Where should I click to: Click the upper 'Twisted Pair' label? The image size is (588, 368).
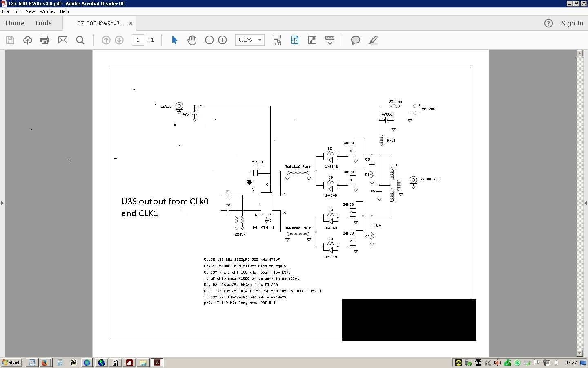(298, 166)
